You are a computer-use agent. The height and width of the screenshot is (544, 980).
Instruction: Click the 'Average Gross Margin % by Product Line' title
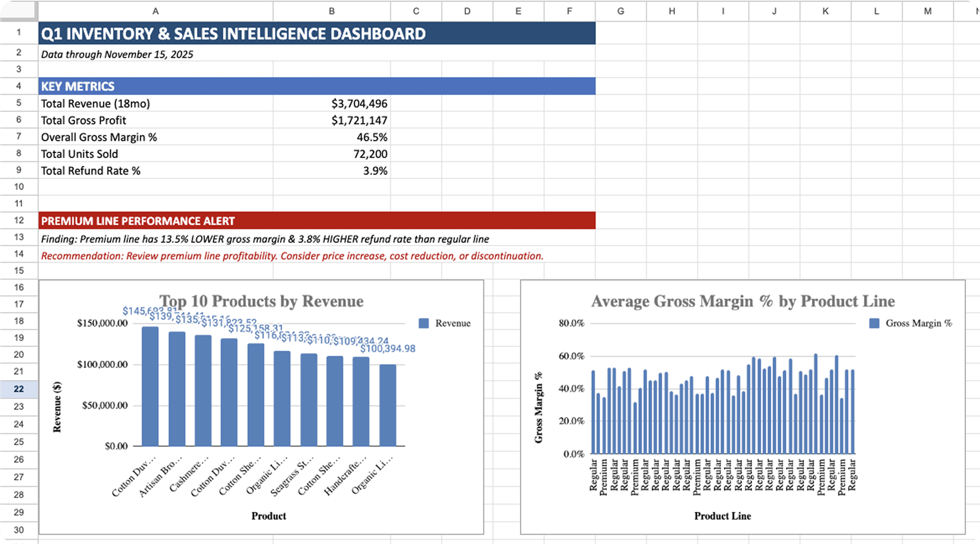point(743,301)
